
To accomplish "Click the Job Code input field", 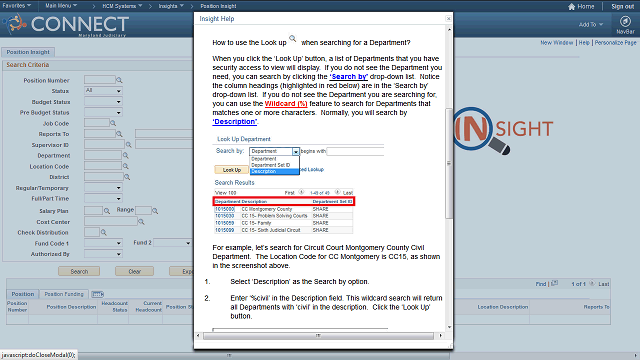I will tap(97, 123).
